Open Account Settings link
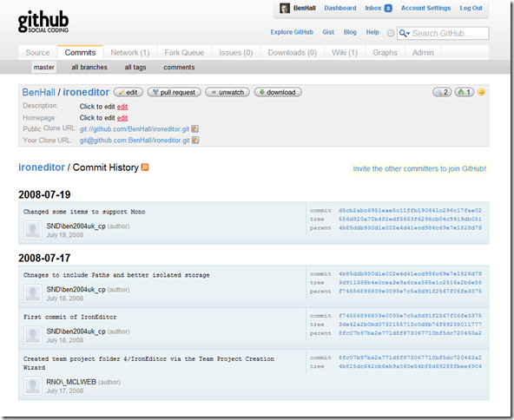This screenshot has height=420, width=514. click(425, 8)
